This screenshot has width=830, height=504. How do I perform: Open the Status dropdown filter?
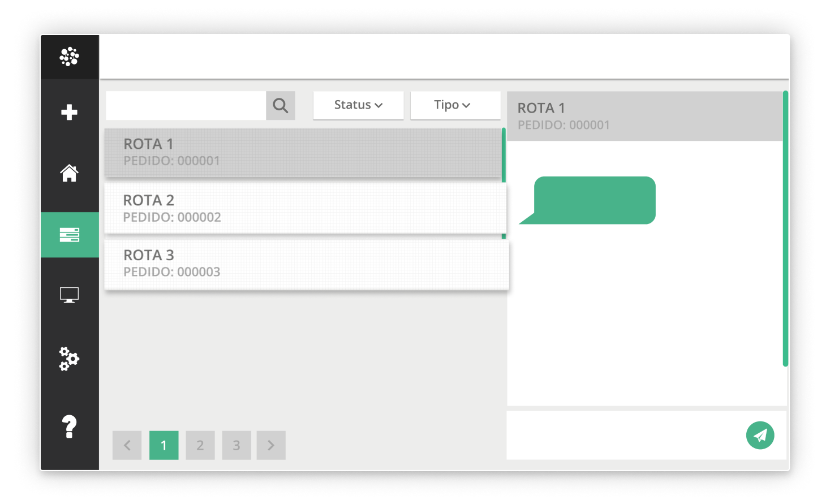(x=358, y=105)
